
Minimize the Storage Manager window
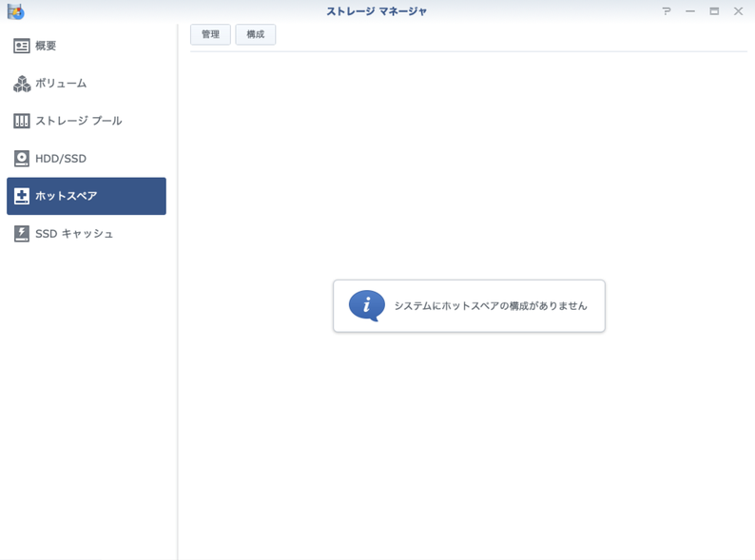[690, 11]
